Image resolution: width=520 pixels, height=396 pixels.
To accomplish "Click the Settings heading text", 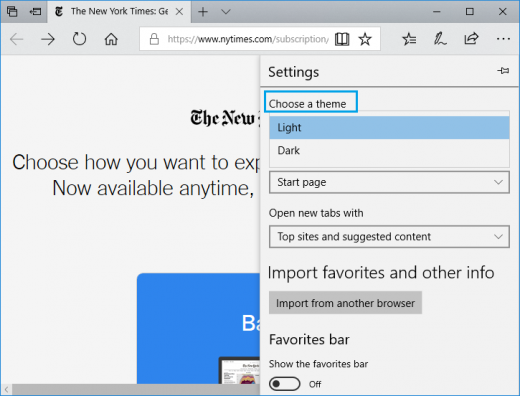I will pyautogui.click(x=294, y=72).
